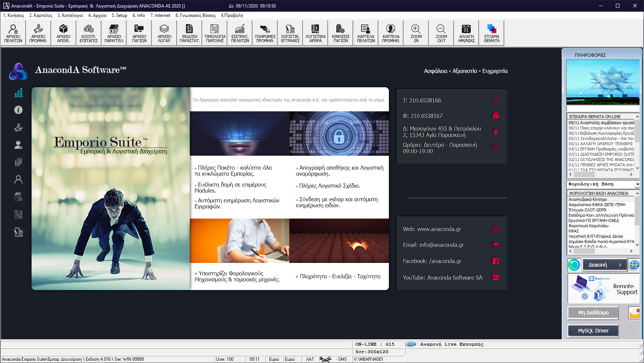Open ΑΡΧΕΙΟ ΠΑΡΑΓΓΕΛ. orders file
This screenshot has height=363, width=644.
tap(114, 33)
